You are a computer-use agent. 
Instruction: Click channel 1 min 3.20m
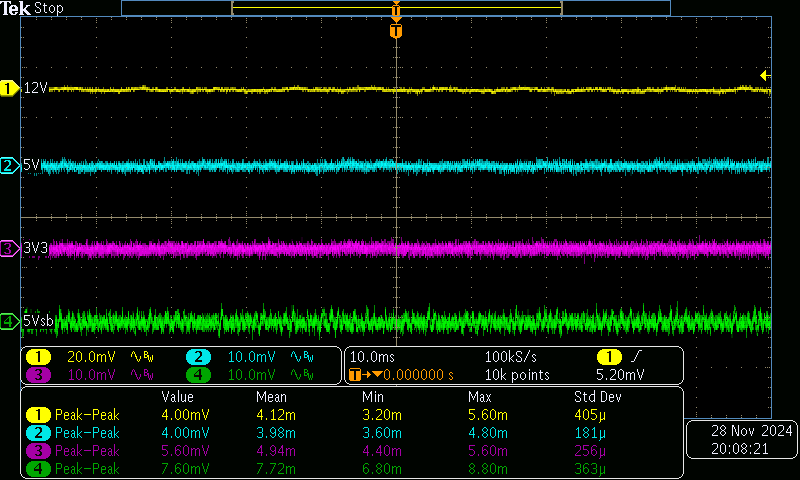(382, 415)
